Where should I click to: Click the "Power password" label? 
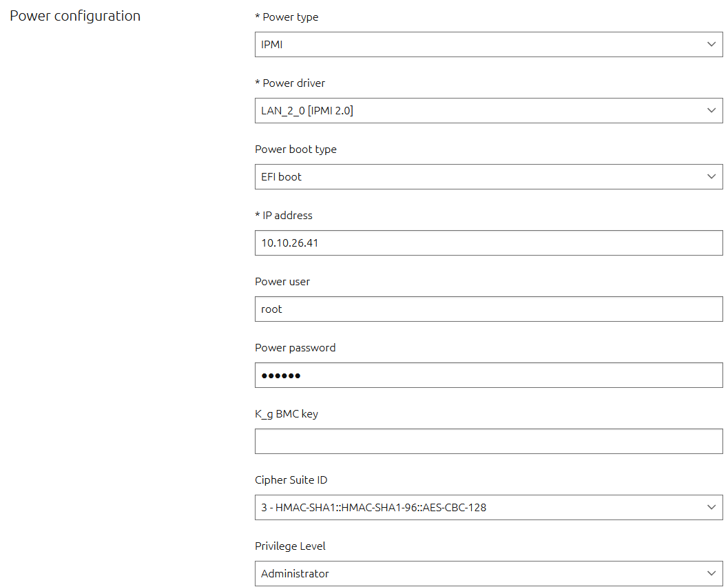[295, 348]
